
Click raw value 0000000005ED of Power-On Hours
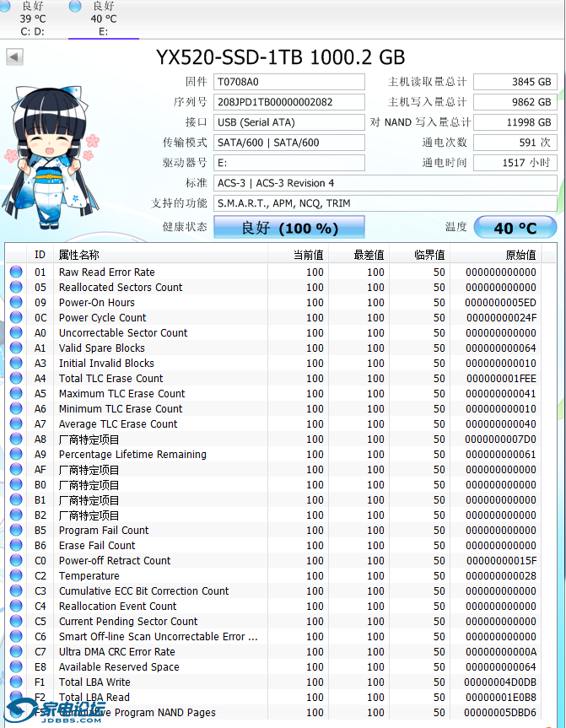coord(500,303)
